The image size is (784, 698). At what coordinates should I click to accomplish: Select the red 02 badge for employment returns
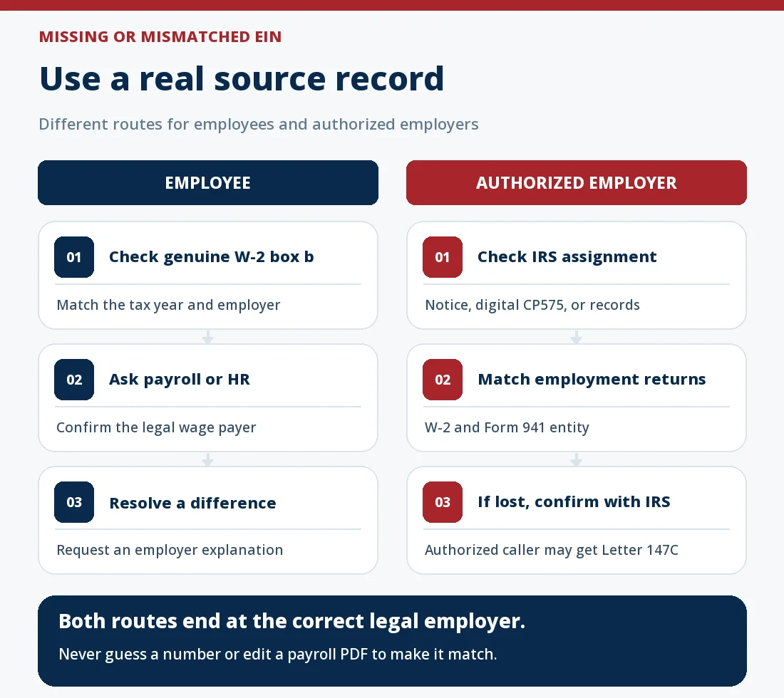point(443,379)
